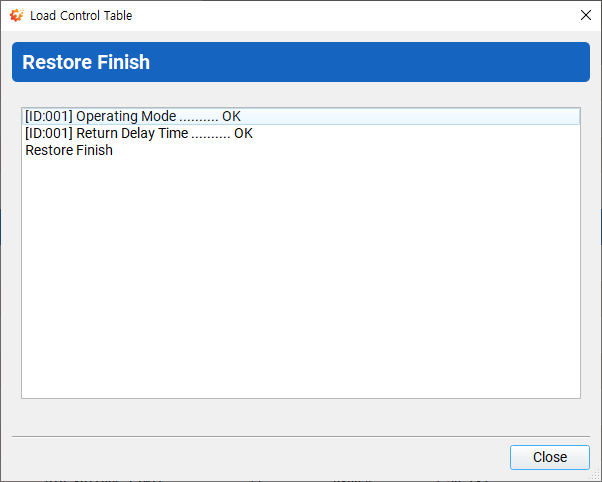This screenshot has width=602, height=482.
Task: Click the OK status of Return Delay Time
Action: [x=243, y=133]
